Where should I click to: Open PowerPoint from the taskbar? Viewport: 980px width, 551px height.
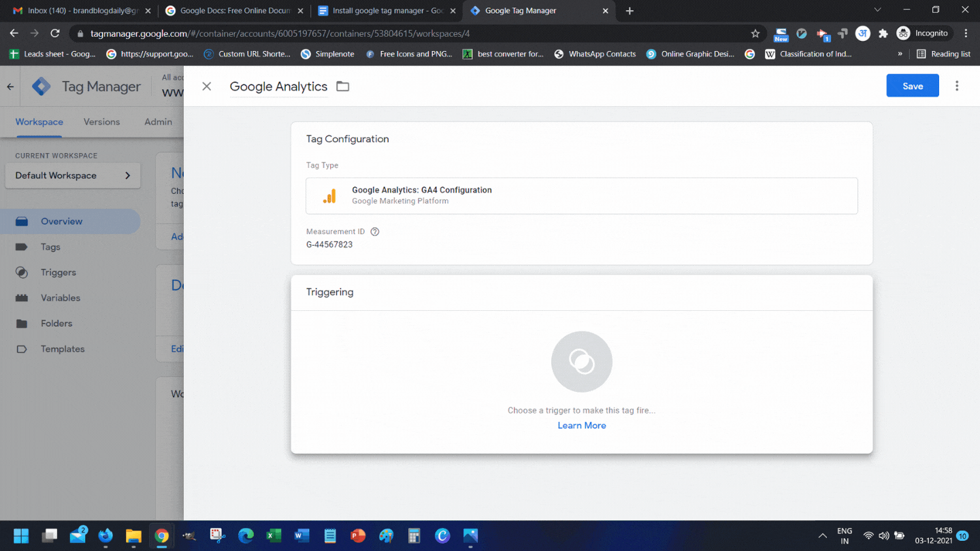click(x=358, y=536)
